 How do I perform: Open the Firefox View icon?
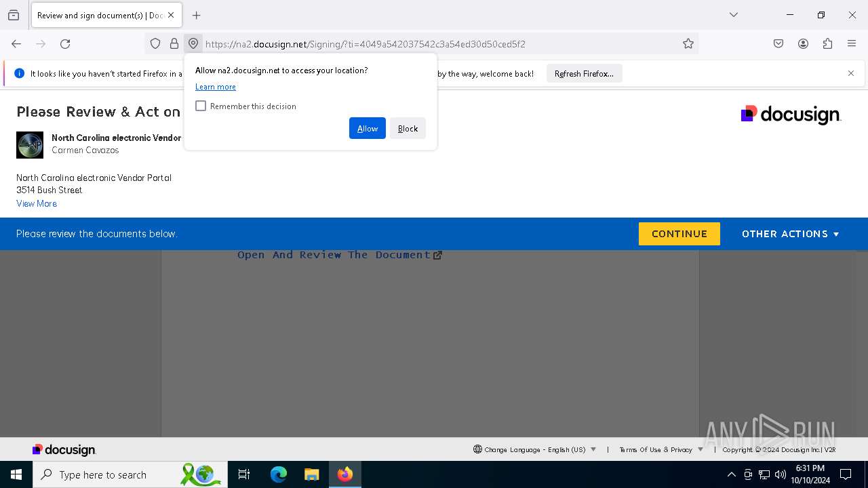14,15
